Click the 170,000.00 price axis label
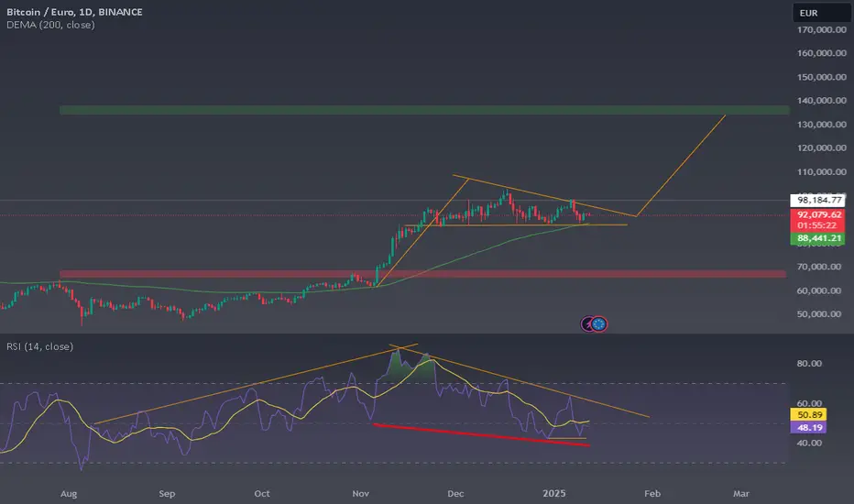854x504 pixels. click(x=821, y=29)
